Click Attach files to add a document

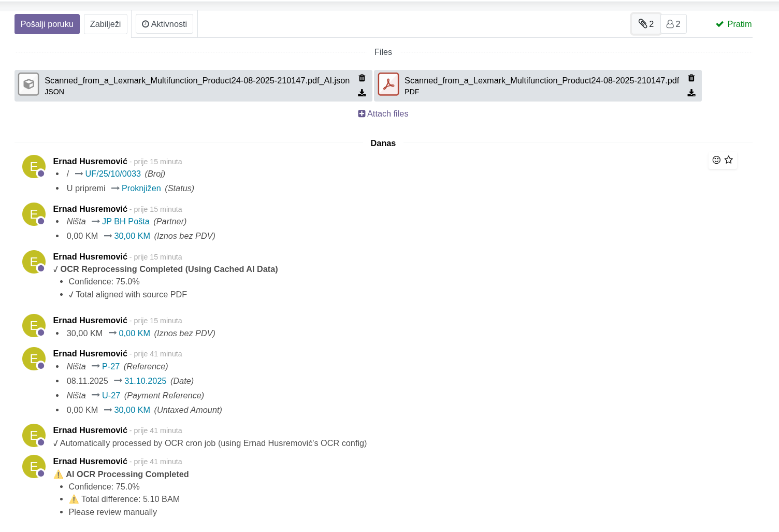click(383, 113)
